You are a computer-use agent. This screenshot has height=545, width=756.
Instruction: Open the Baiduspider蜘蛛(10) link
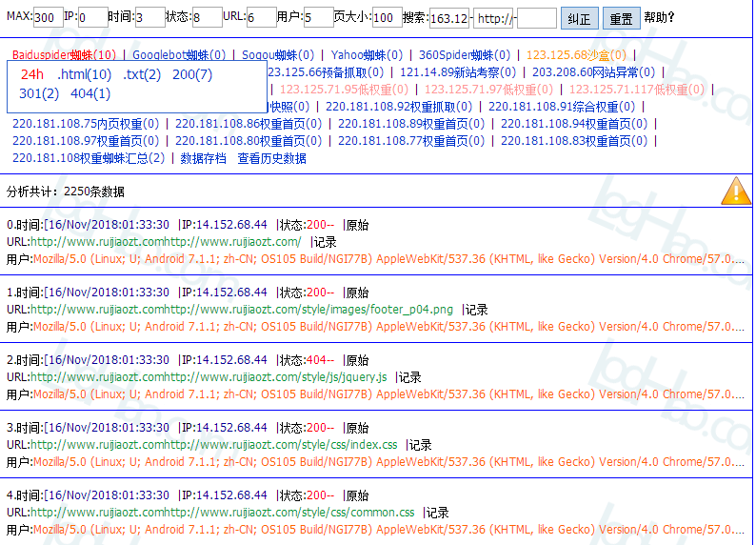coord(65,55)
